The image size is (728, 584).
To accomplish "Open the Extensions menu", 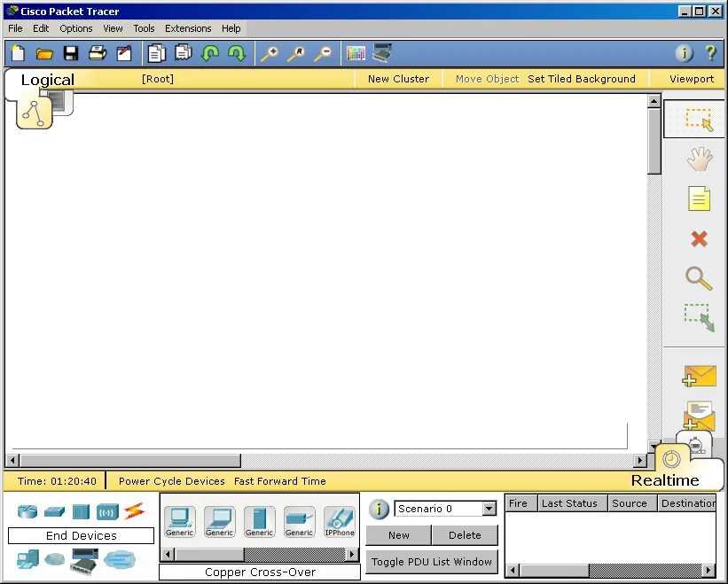I will pos(188,28).
